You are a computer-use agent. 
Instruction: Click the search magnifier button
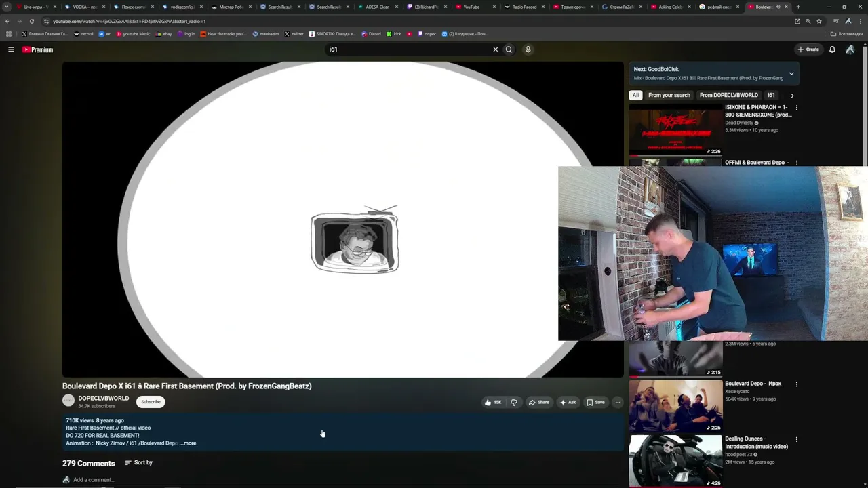point(509,49)
